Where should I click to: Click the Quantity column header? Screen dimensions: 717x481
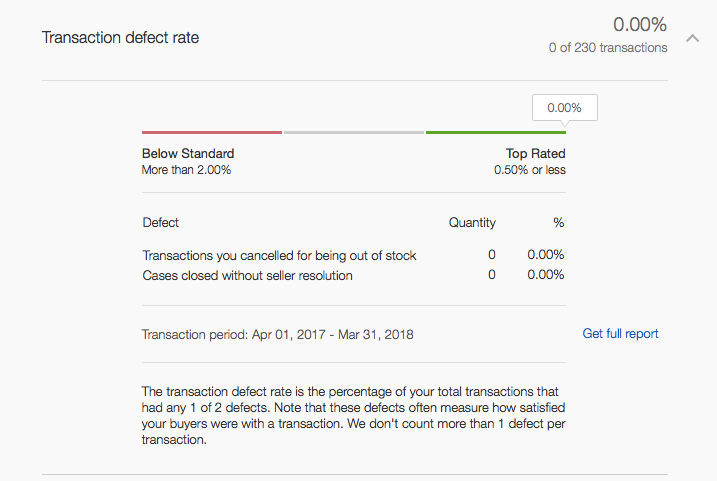(472, 222)
